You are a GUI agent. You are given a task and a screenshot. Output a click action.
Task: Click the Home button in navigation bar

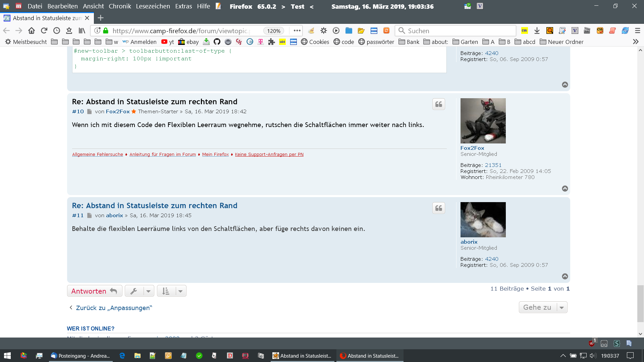click(32, 31)
